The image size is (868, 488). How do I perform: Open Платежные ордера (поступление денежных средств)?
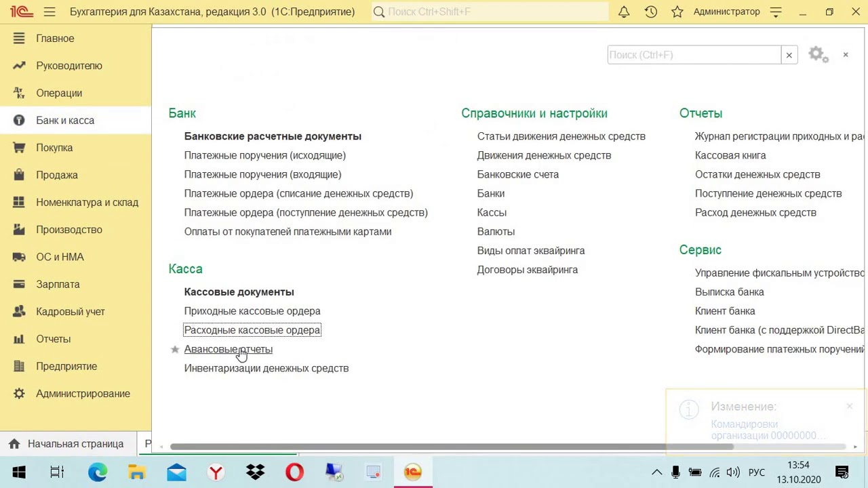click(306, 212)
